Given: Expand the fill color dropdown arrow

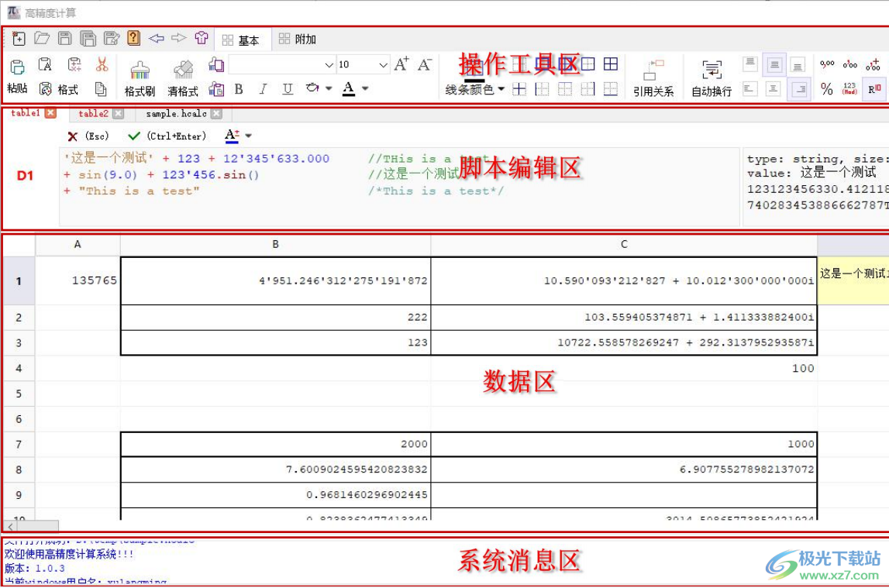Looking at the screenshot, I should 329,88.
